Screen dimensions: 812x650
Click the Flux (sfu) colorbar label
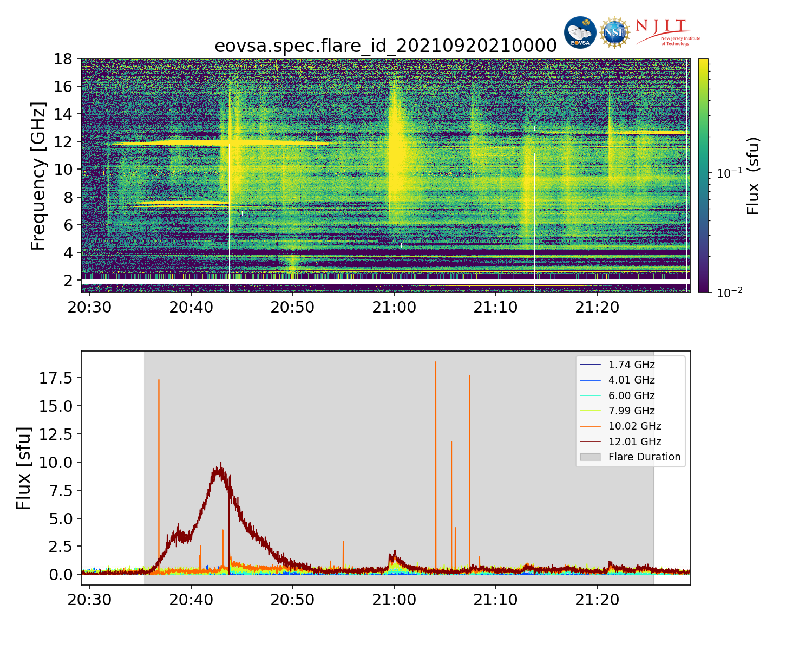point(754,175)
